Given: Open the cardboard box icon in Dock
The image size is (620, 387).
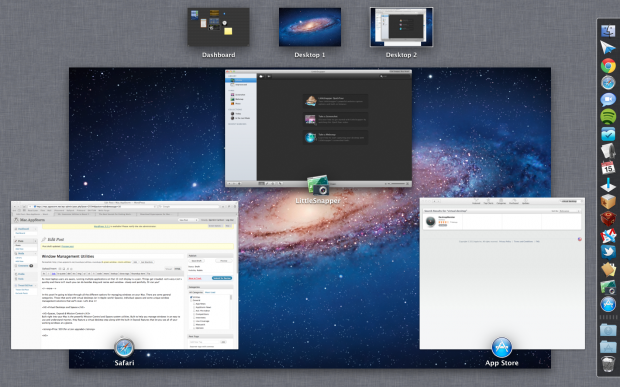Looking at the screenshot, I should click(x=608, y=202).
